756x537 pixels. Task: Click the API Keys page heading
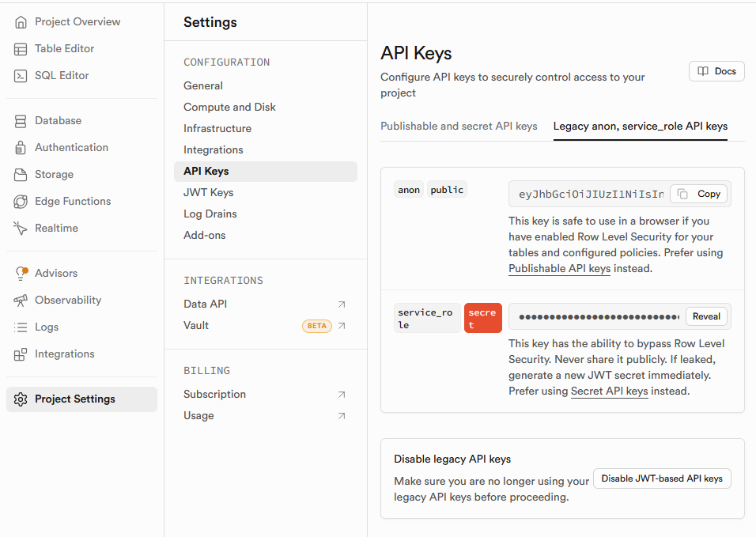pos(416,53)
